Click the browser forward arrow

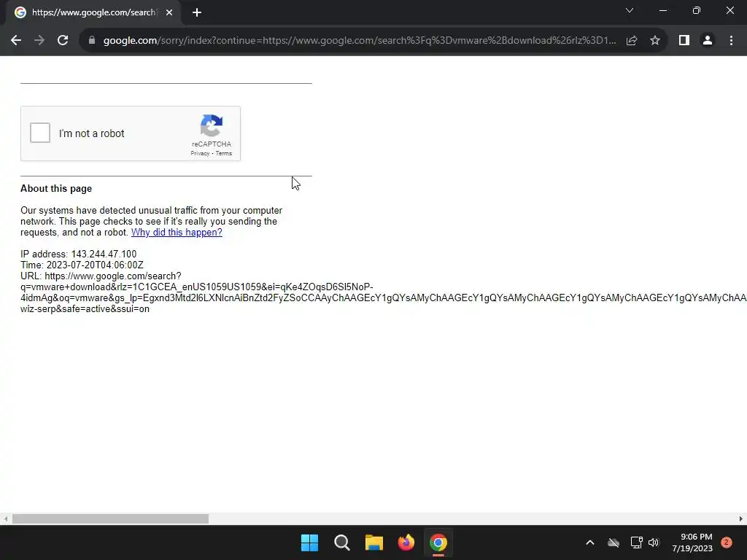39,41
